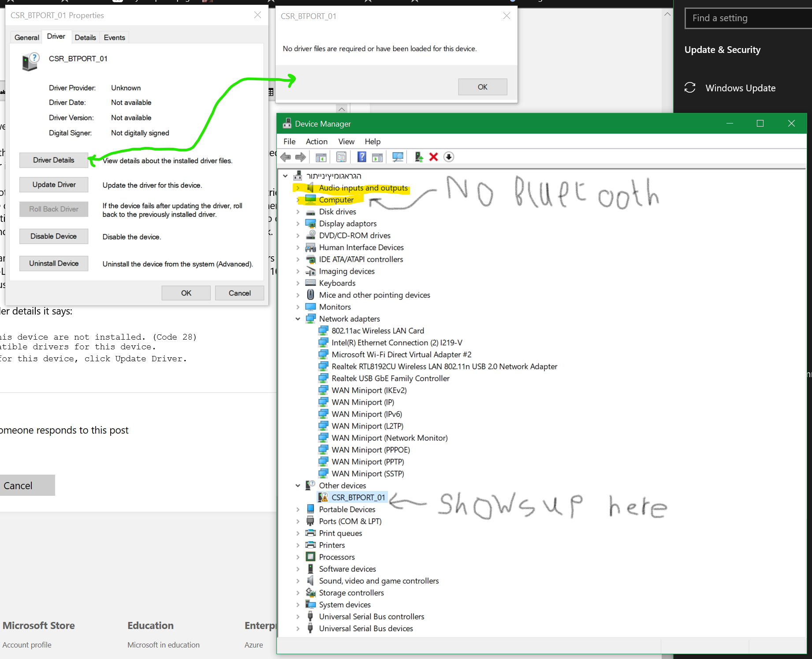812x659 pixels.
Task: Open Properties toolbar icon in Device Manager
Action: pos(341,157)
